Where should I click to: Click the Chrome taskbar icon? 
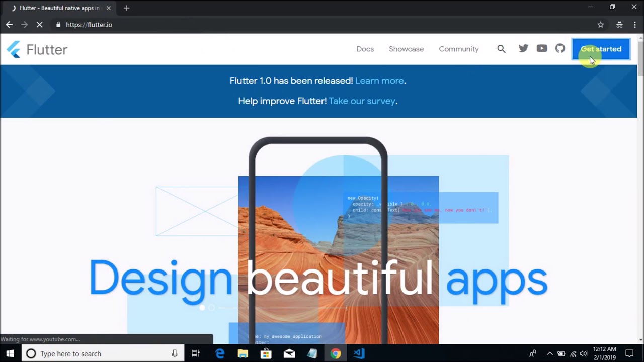point(335,353)
